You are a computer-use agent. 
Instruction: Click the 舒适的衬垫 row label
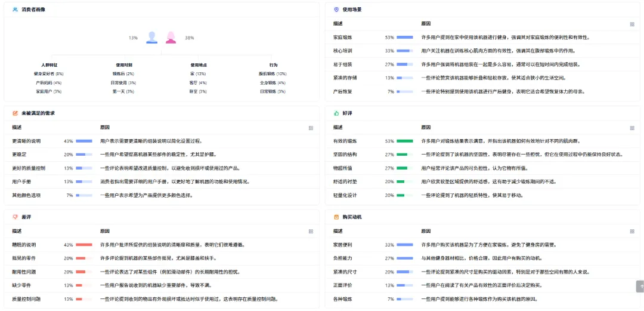345,182
